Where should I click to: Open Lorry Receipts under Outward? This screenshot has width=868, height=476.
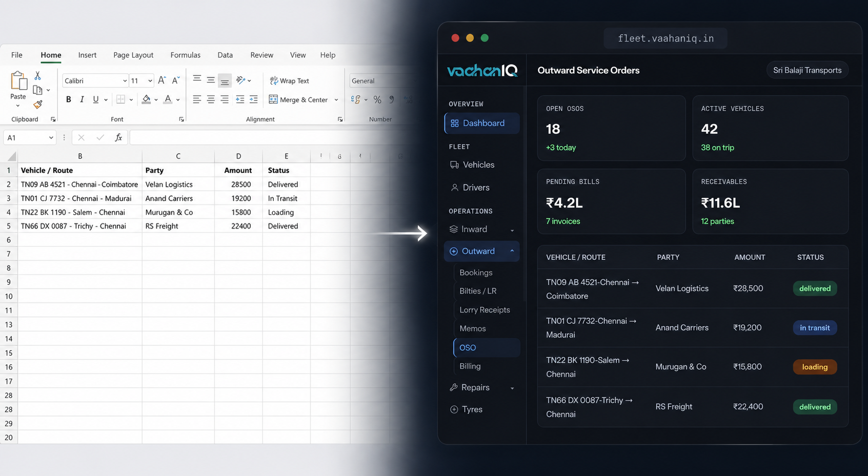(485, 310)
